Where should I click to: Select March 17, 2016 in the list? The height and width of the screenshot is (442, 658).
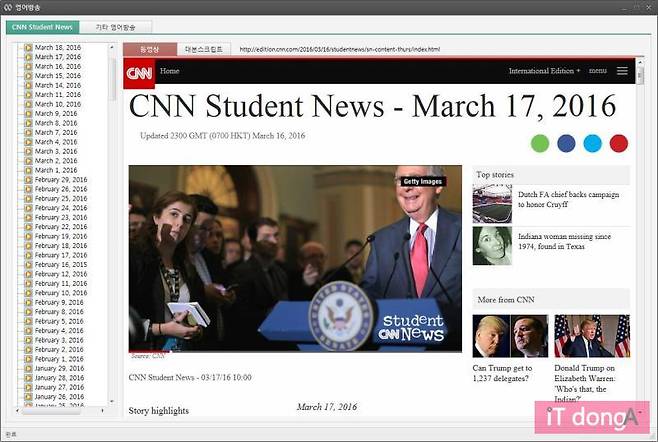(x=57, y=57)
